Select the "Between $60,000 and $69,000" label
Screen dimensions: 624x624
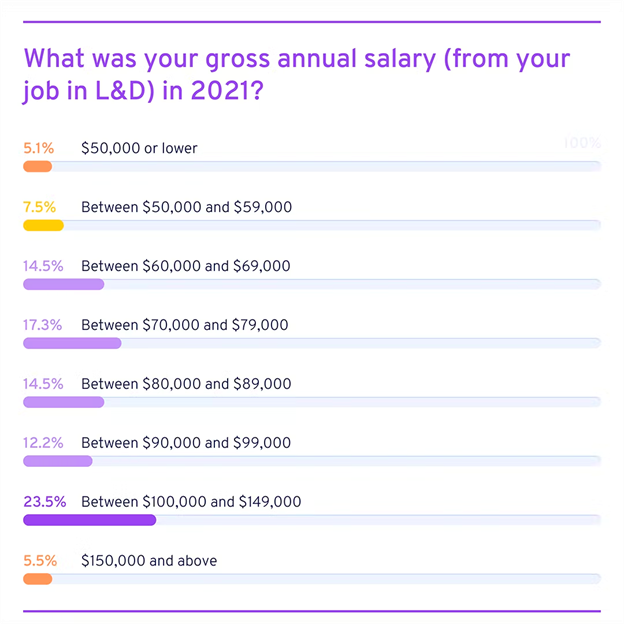click(x=186, y=266)
